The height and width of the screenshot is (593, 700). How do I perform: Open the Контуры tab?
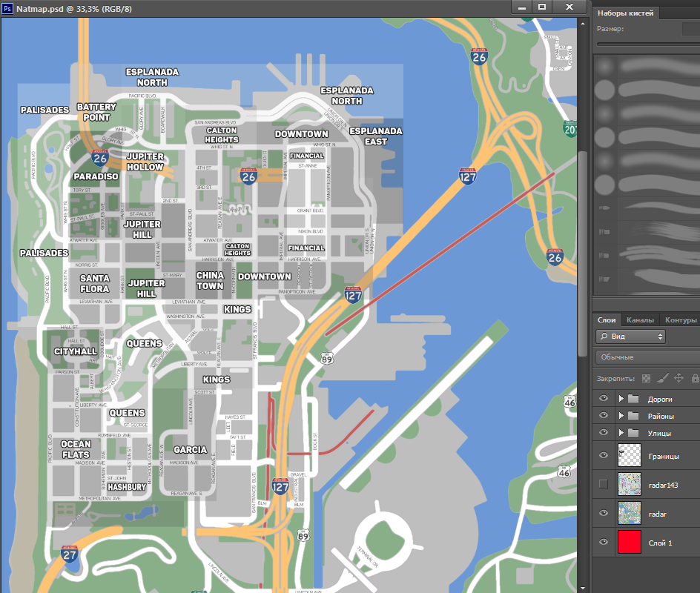click(x=681, y=320)
